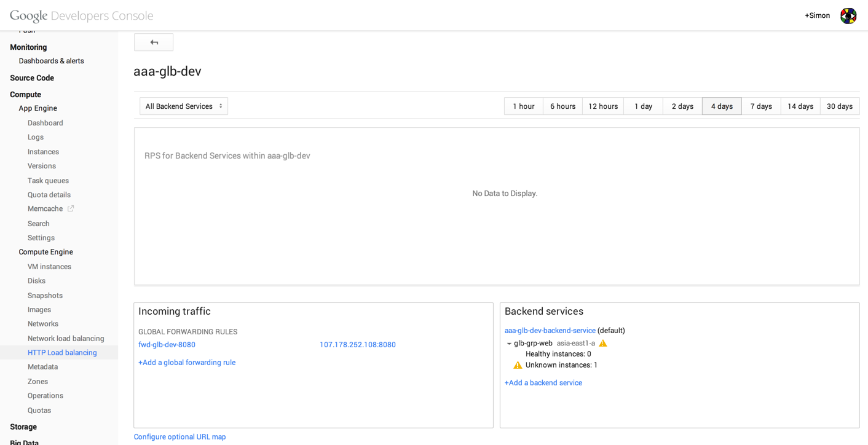Open Compute Engine in the sidebar

(x=46, y=252)
